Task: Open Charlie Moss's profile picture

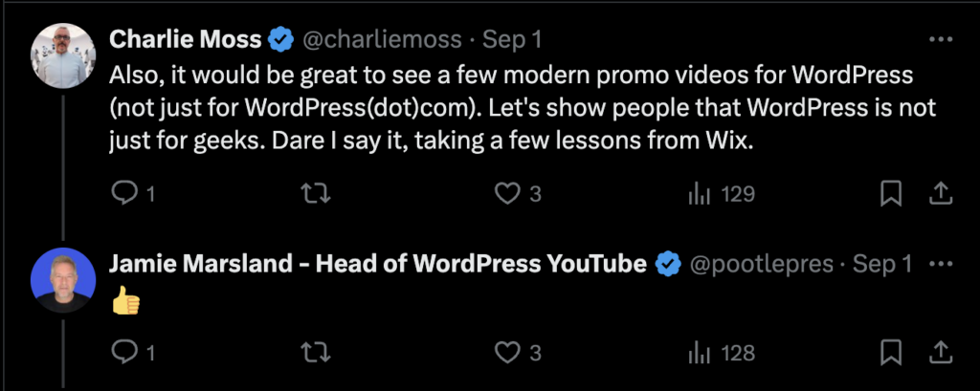Action: (62, 55)
